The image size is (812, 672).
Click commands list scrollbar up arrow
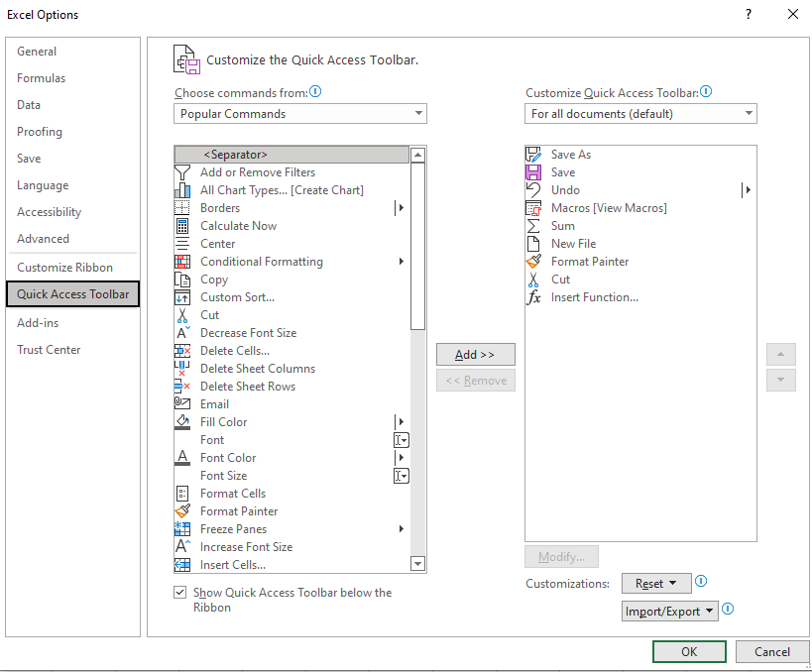(x=417, y=155)
